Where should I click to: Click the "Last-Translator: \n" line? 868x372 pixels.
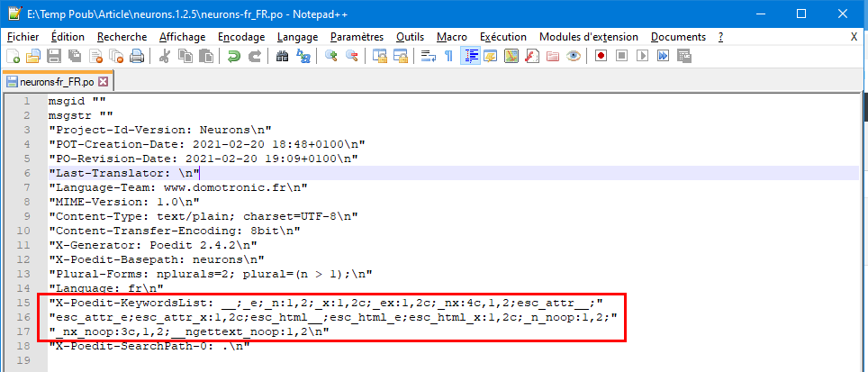[x=124, y=173]
